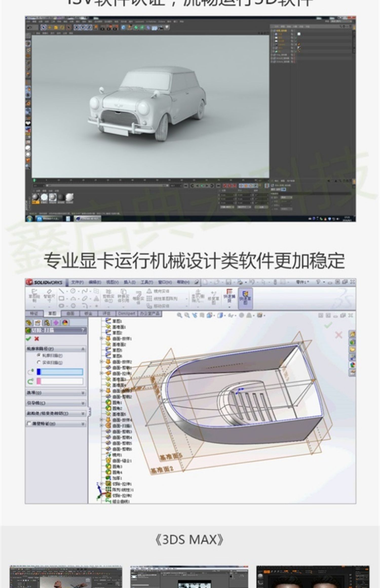
Task: Expand the 选项(O) section
Action: coord(56,393)
